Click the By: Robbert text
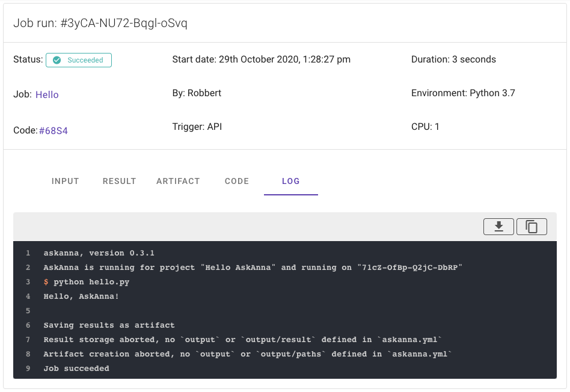 (x=197, y=93)
